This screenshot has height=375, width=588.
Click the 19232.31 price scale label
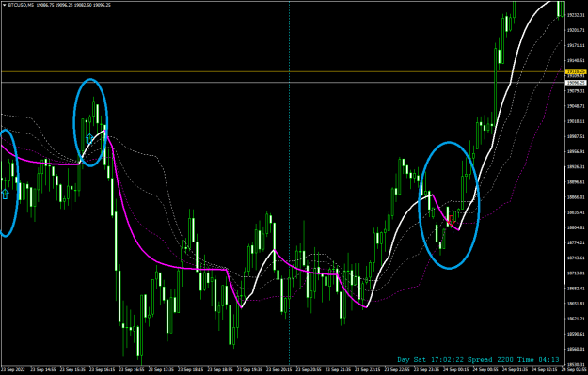[x=576, y=15]
